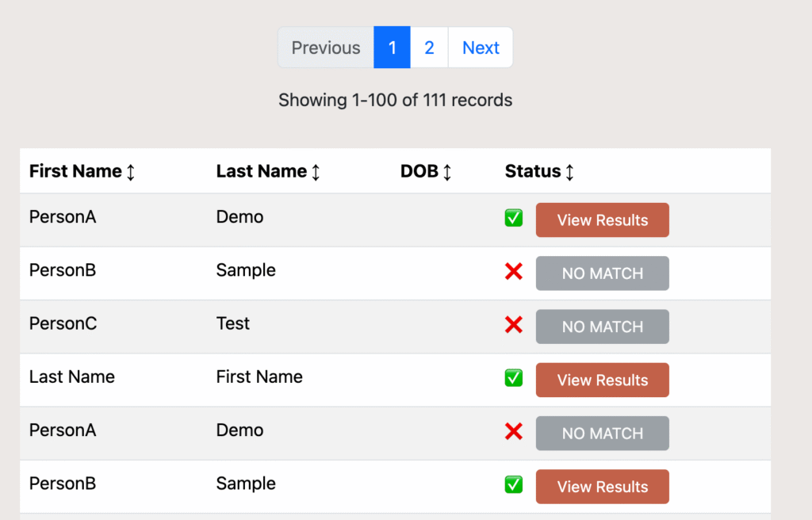Click the sort arrows next to DOB

coord(448,171)
